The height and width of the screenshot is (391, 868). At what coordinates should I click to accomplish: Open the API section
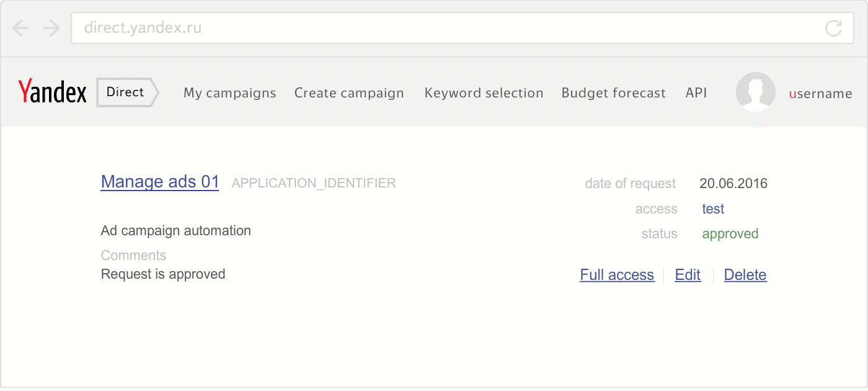(x=696, y=93)
